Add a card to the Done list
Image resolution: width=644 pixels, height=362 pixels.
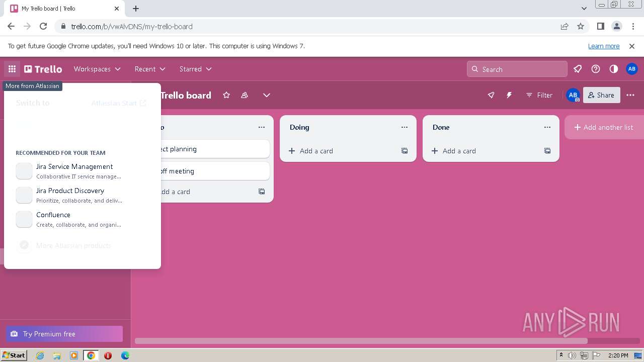pos(483,151)
